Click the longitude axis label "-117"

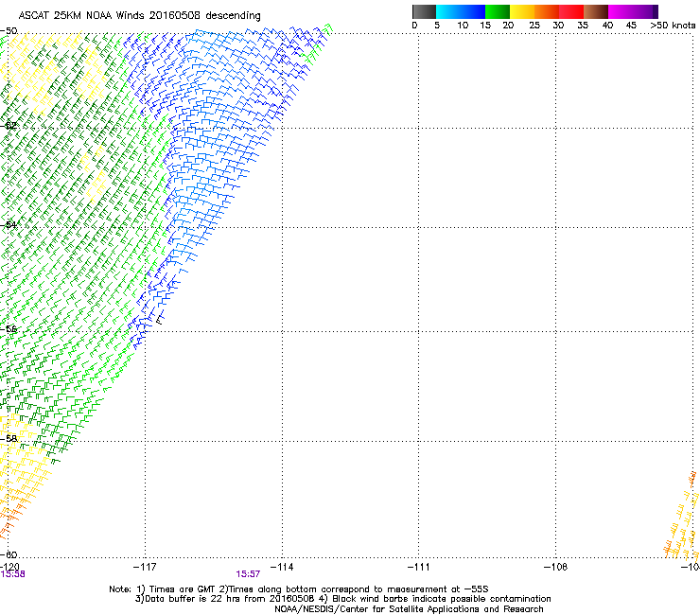tap(145, 567)
